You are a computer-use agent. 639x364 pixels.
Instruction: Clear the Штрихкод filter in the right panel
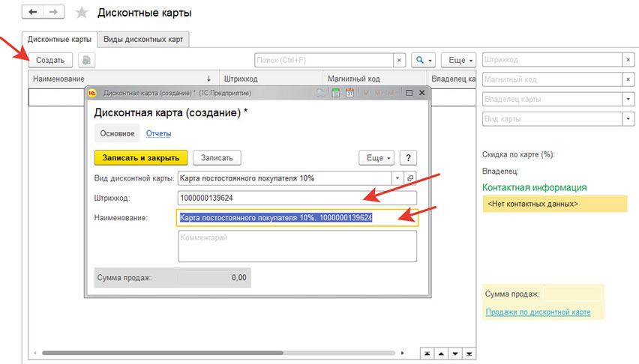pos(628,60)
